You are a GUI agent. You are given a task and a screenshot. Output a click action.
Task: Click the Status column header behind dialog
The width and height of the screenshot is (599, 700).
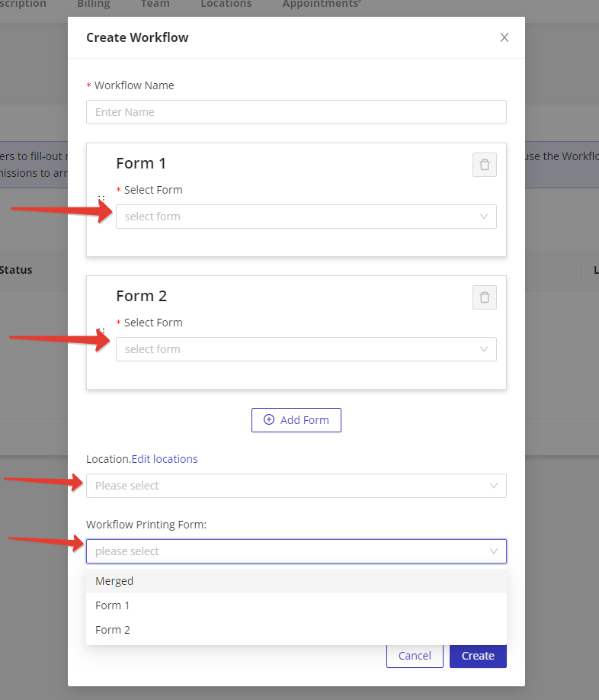(x=16, y=270)
